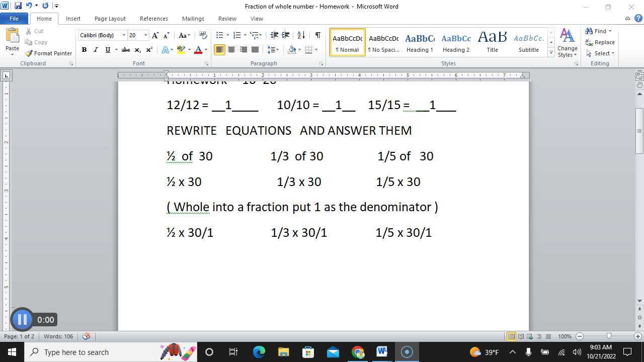The width and height of the screenshot is (644, 362).
Task: Click the Replace button
Action: click(x=600, y=42)
